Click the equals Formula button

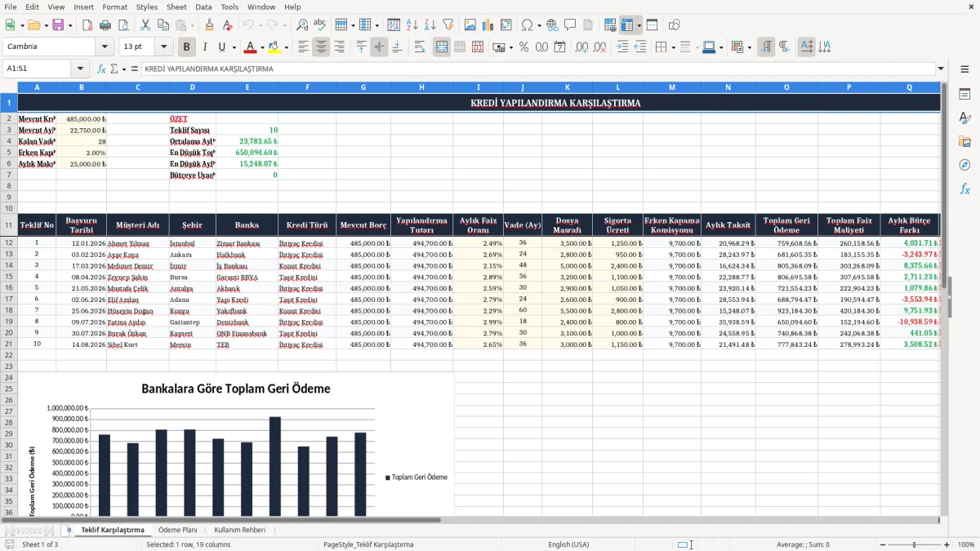tap(134, 69)
